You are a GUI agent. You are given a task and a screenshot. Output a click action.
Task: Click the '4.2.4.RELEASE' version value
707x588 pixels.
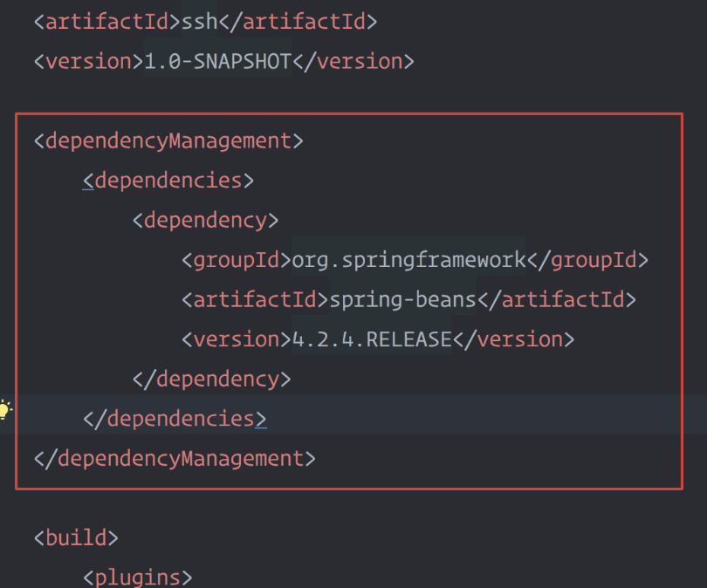pyautogui.click(x=372, y=339)
